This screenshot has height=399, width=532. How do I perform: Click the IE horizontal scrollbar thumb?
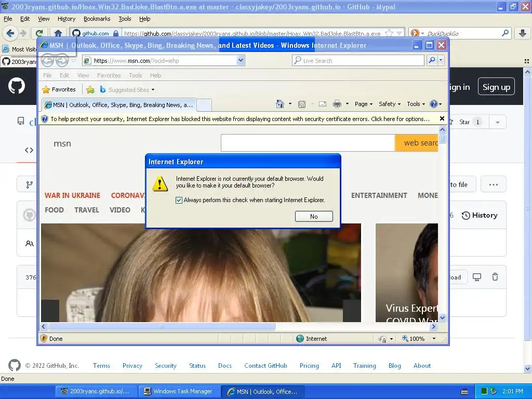[x=162, y=327]
